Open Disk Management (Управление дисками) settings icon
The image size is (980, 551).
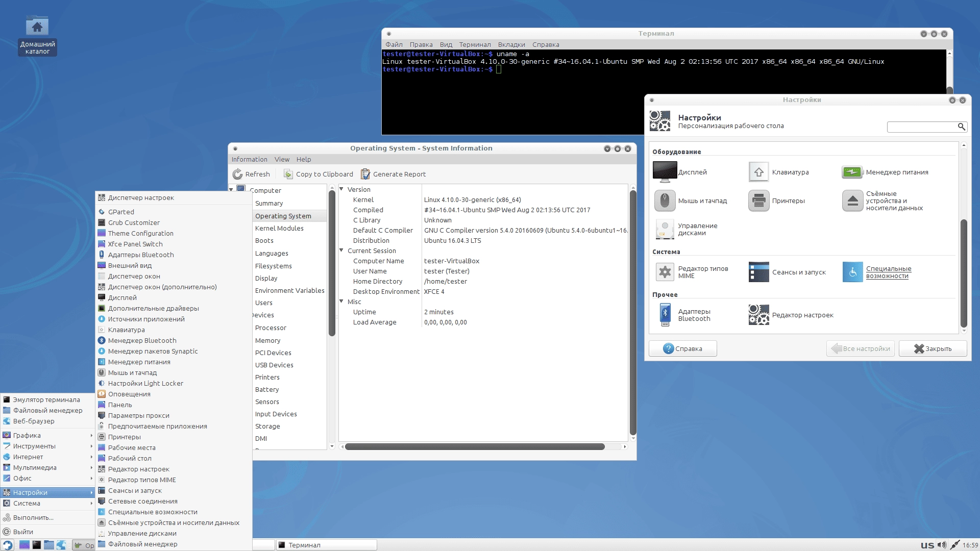(x=665, y=229)
